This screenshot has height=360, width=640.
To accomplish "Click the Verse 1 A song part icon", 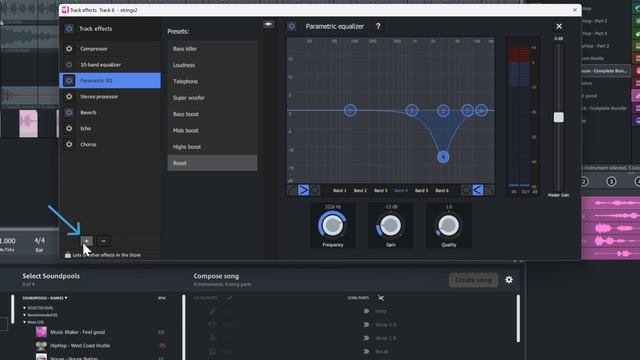I will (366, 324).
